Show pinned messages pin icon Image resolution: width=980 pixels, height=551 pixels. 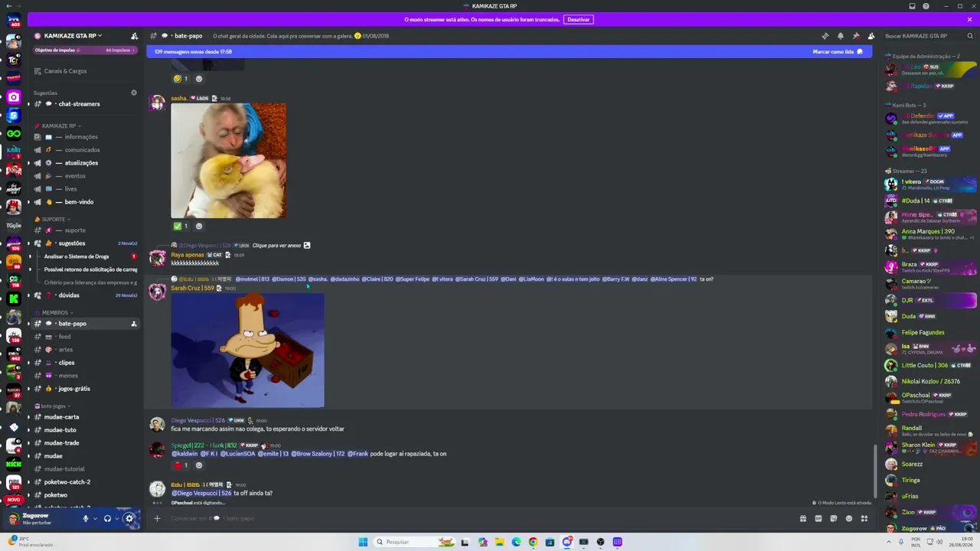tap(856, 36)
